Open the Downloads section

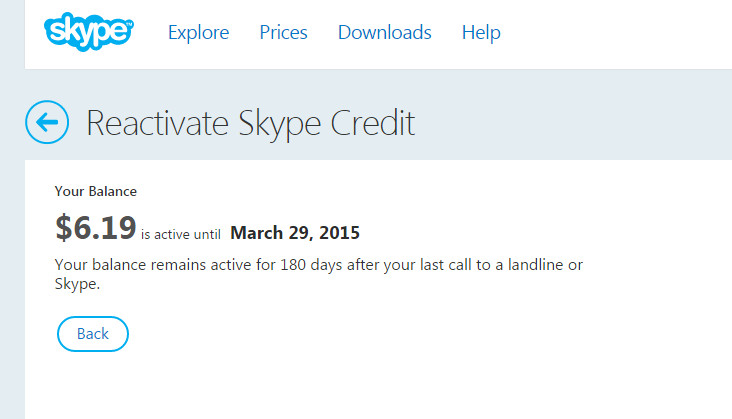pos(384,32)
